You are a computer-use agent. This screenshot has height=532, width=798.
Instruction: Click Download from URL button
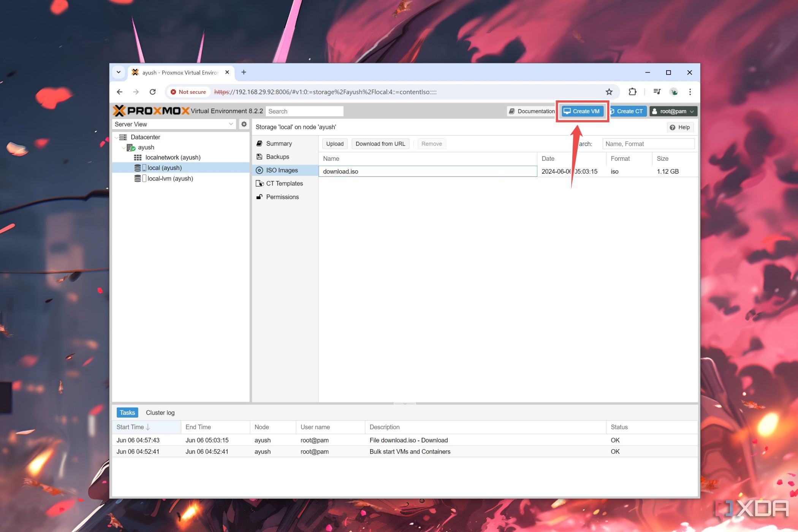tap(379, 143)
